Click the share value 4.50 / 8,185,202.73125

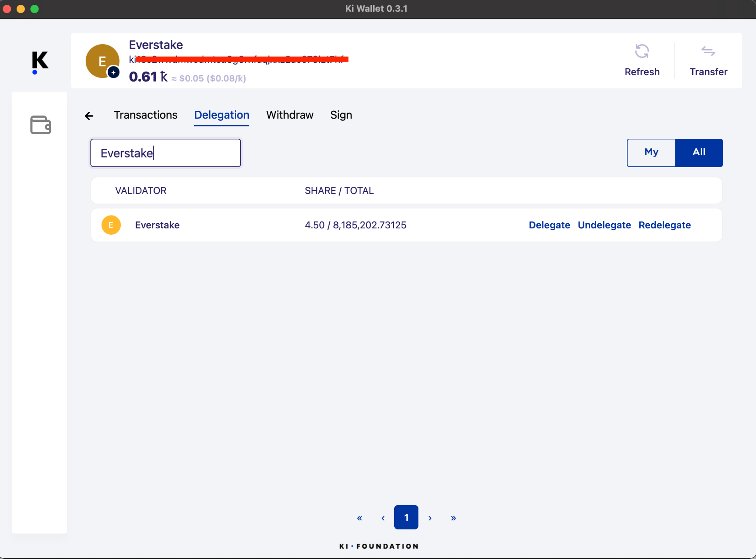pos(355,225)
